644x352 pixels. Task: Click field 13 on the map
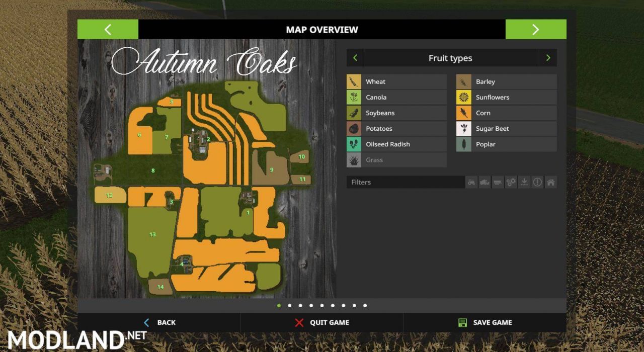(152, 234)
